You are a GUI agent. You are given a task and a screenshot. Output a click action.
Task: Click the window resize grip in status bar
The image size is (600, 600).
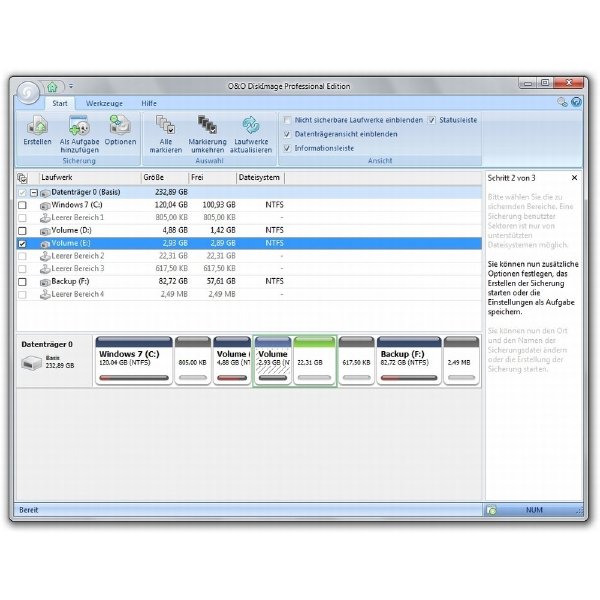coord(579,510)
